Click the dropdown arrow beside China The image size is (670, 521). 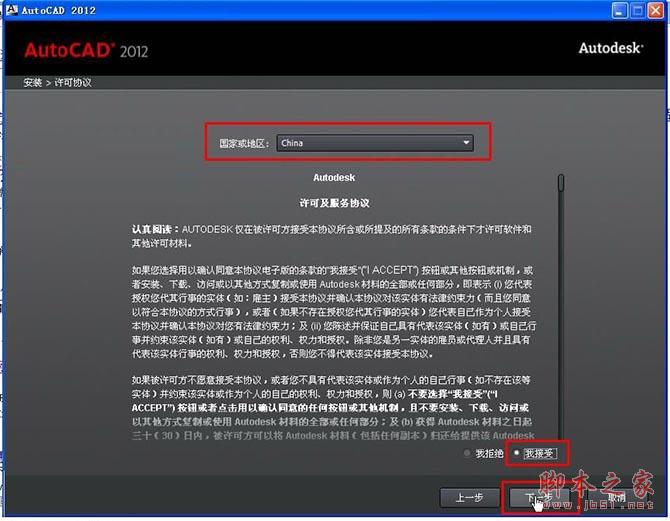[466, 143]
